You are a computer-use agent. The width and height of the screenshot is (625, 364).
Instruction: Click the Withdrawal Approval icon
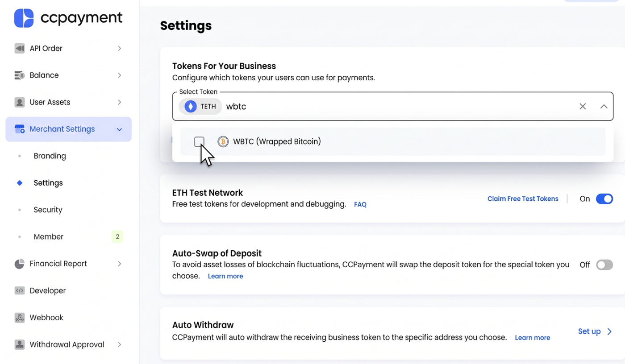[20, 344]
